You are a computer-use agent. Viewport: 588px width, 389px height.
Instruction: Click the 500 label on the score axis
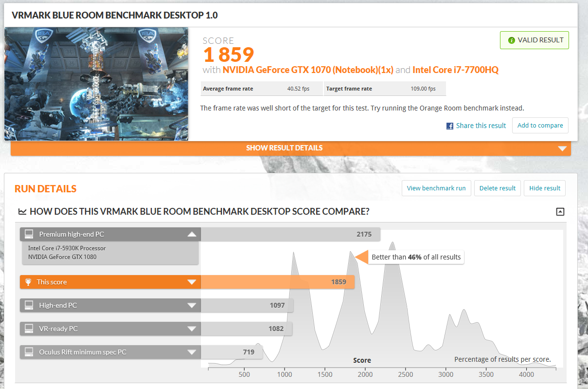pos(244,374)
